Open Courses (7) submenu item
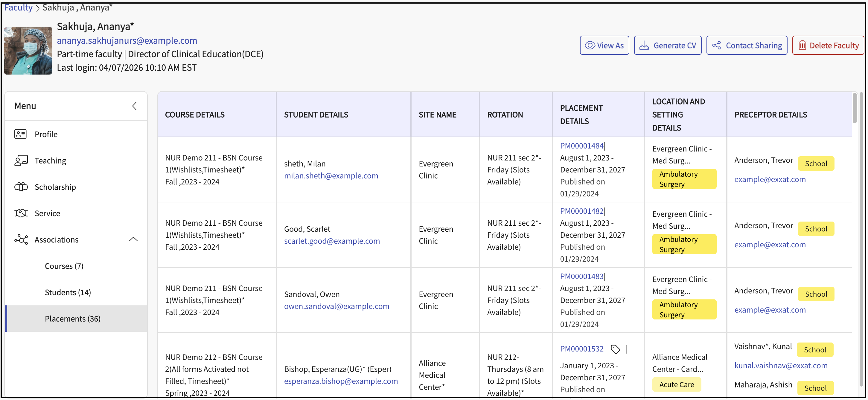Viewport: 868px width, 400px height. (64, 266)
